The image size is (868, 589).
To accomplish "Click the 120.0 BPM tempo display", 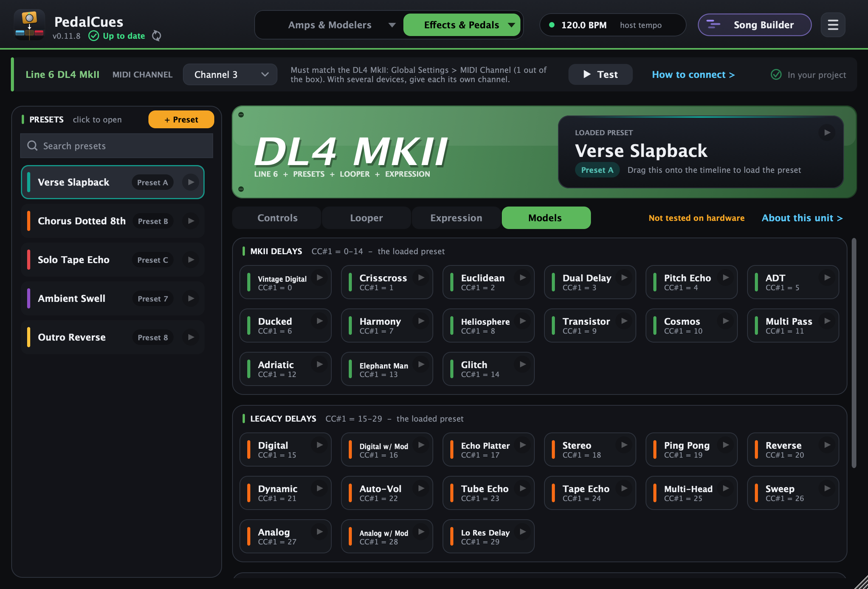I will pyautogui.click(x=612, y=25).
